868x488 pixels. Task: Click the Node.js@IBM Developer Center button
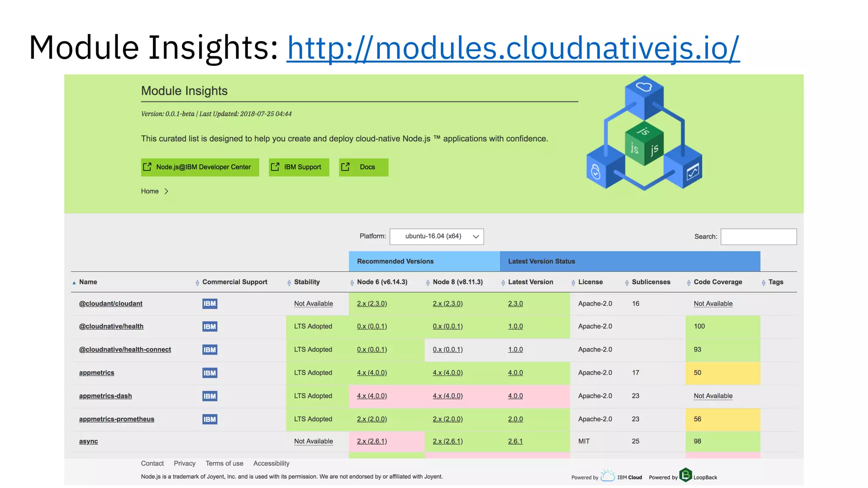(x=200, y=167)
